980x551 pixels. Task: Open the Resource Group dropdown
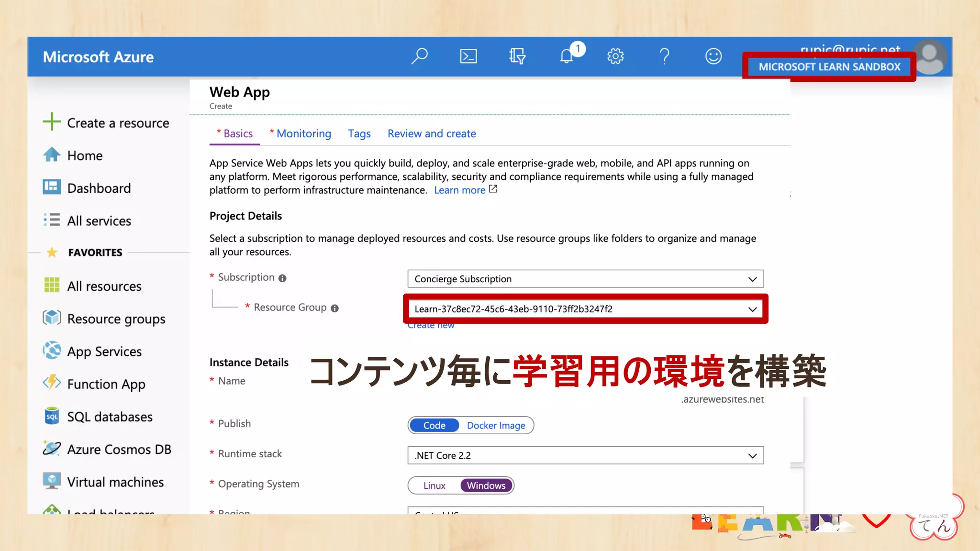point(585,309)
